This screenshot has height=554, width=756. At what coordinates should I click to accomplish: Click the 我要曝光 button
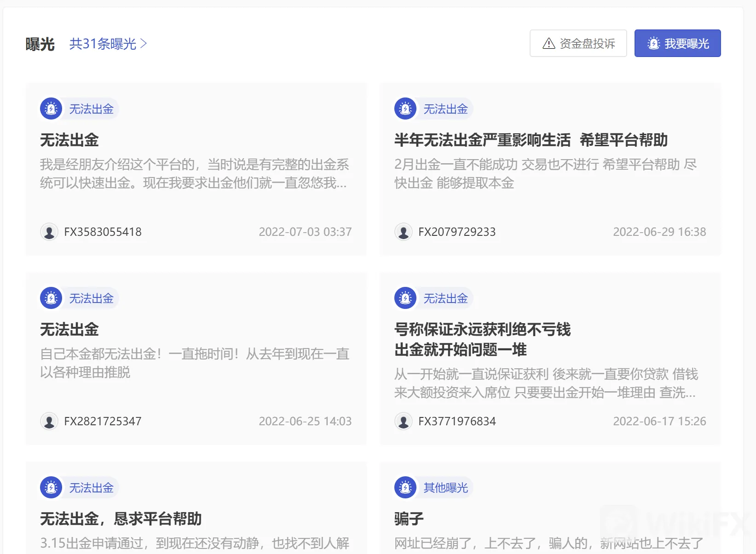[x=677, y=43]
